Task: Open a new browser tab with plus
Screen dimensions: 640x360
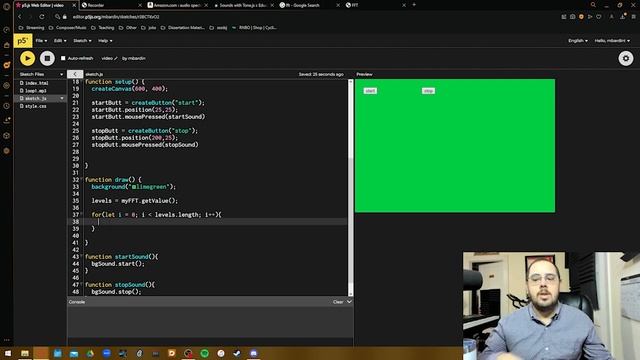Action: [x=414, y=5]
